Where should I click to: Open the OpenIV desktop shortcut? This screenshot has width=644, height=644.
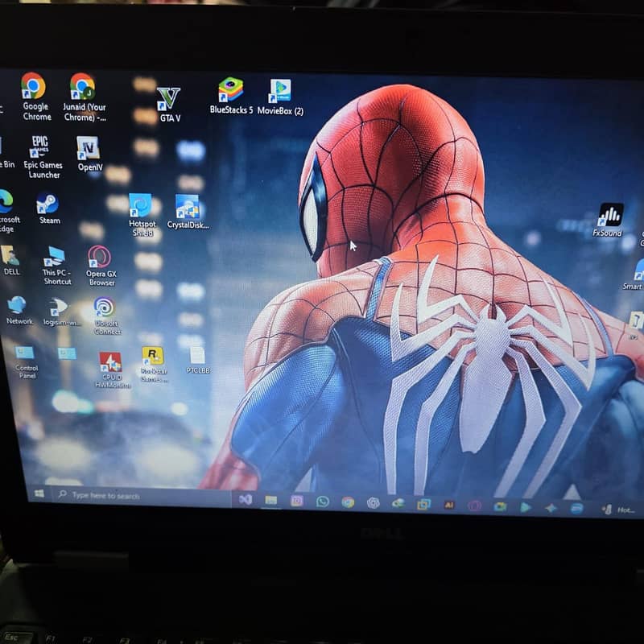[89, 154]
